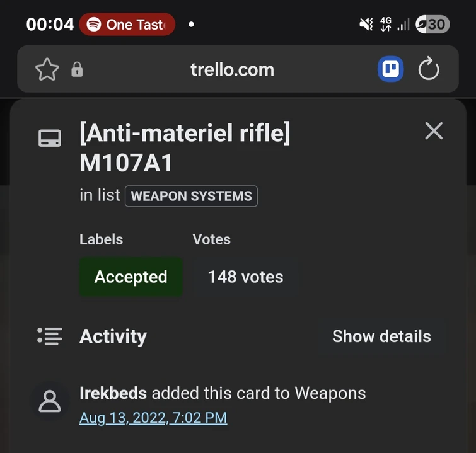Tap the battery indicator in status bar
Screen dimensions: 476x453
tap(432, 25)
